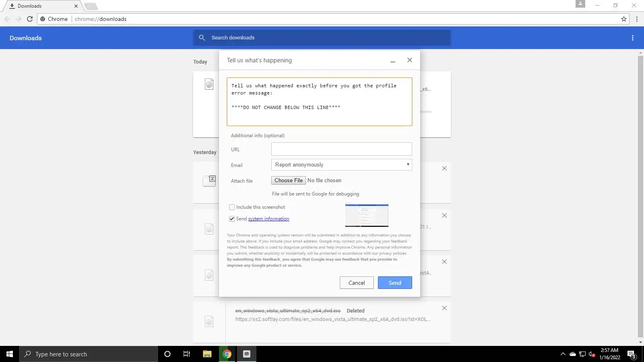Open the softlay Vista ISO download URL
644x362 pixels.
[x=333, y=319]
